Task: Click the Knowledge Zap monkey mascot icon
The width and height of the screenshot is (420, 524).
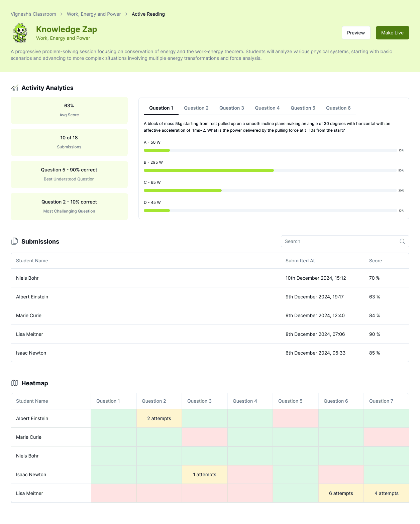Action: 20,33
